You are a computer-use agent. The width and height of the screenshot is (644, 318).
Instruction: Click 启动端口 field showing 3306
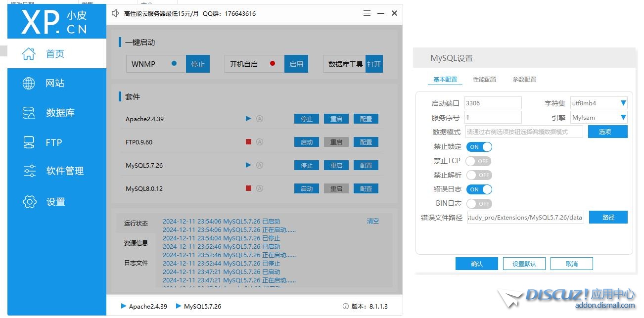point(493,103)
